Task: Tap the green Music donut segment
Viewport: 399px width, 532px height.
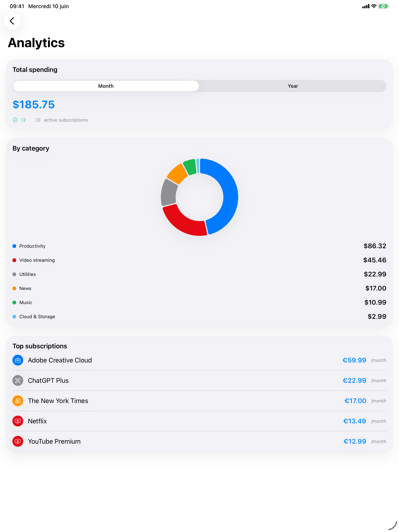Action: click(x=190, y=166)
